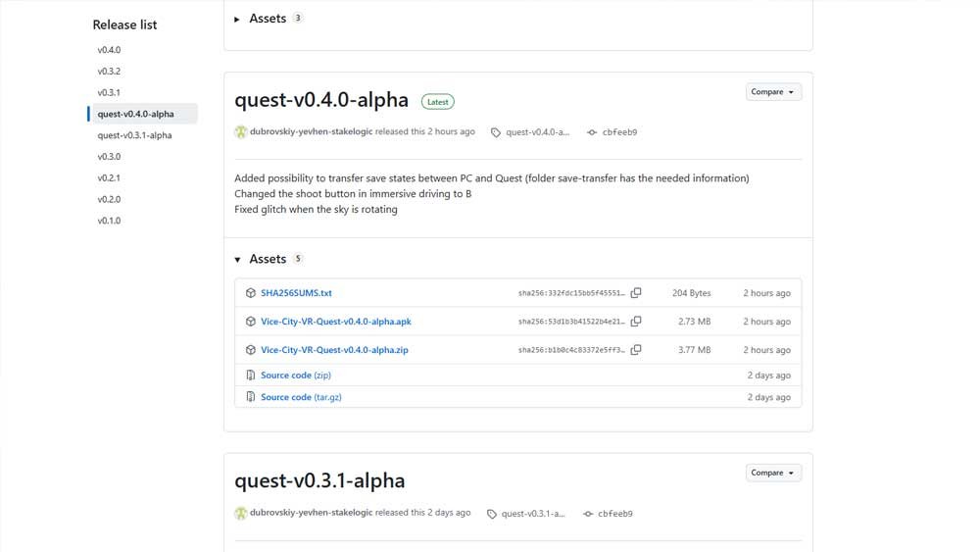Open author avatar in quest-v0.3.1-alpha release

[x=241, y=513]
